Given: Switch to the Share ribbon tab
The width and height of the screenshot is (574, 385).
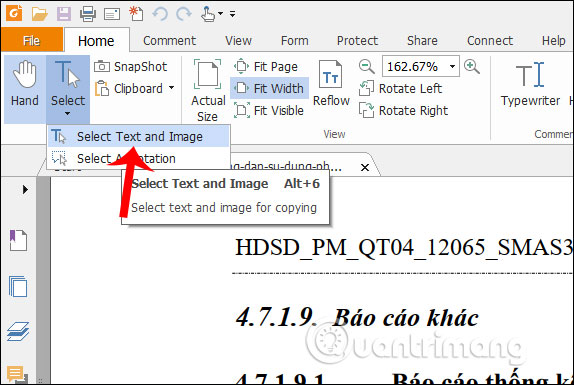Looking at the screenshot, I should coord(422,40).
